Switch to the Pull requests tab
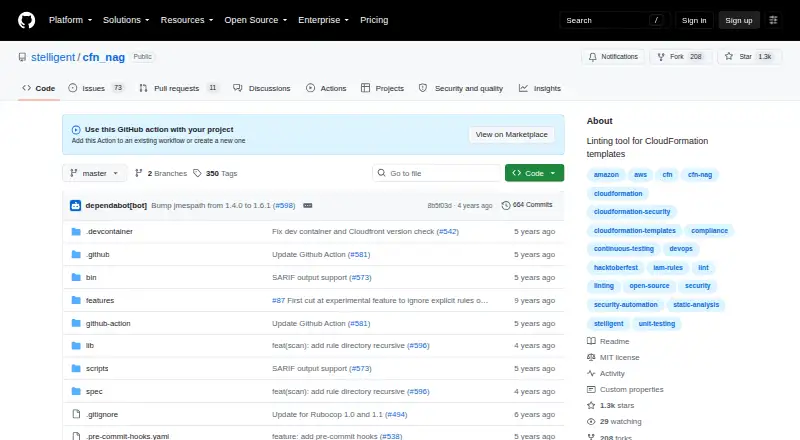 click(x=178, y=88)
